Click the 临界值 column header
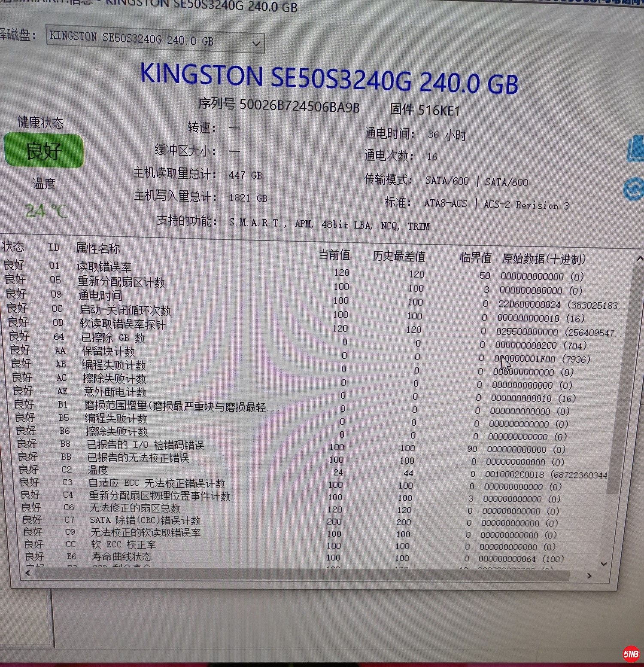644x667 pixels. [x=475, y=257]
